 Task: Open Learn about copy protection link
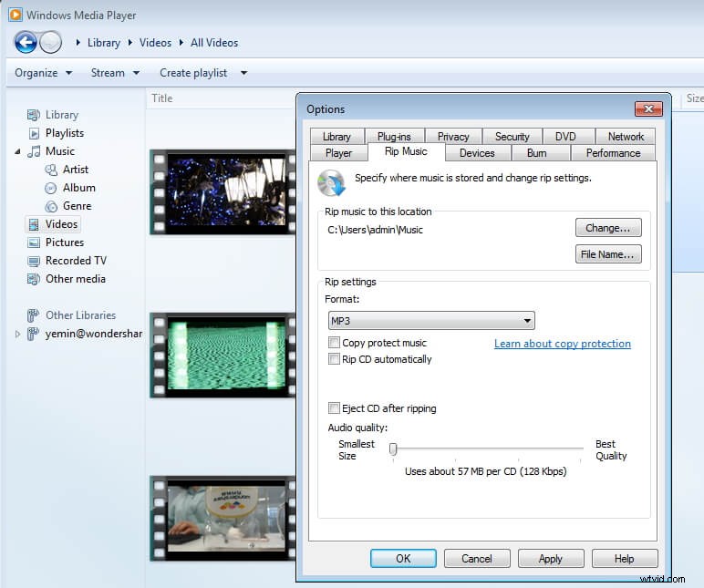[563, 344]
